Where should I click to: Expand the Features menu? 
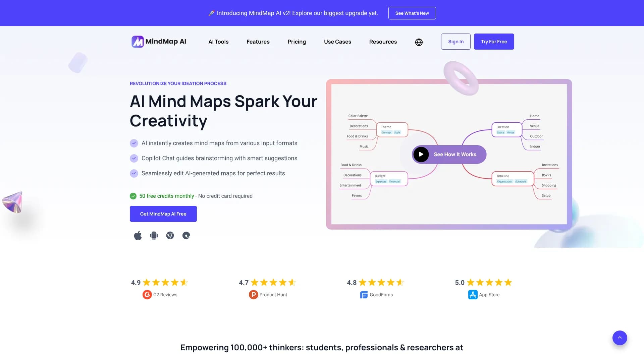point(258,42)
